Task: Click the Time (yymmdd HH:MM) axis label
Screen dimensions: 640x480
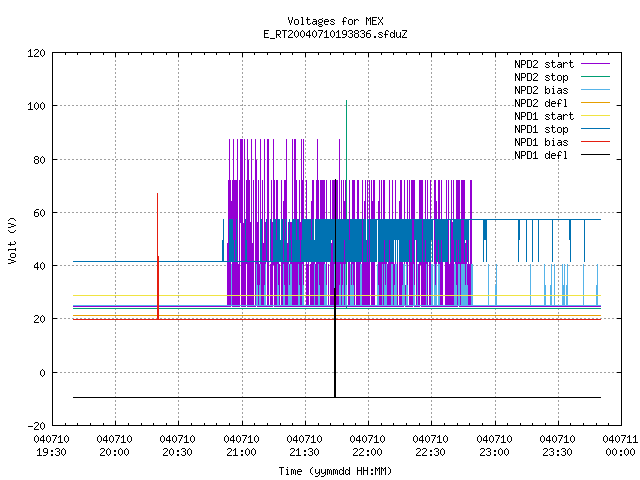Action: point(335,471)
